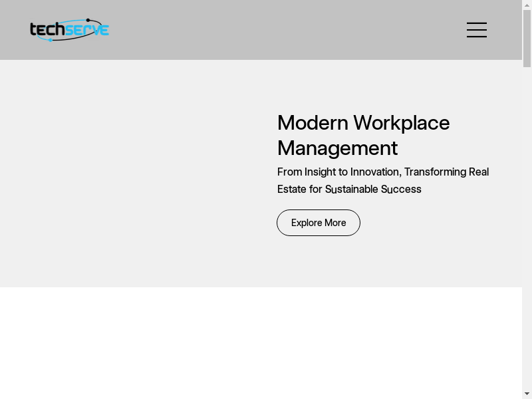Click the "Transforming Real" tagline text
This screenshot has height=399, width=532.
[x=446, y=172]
